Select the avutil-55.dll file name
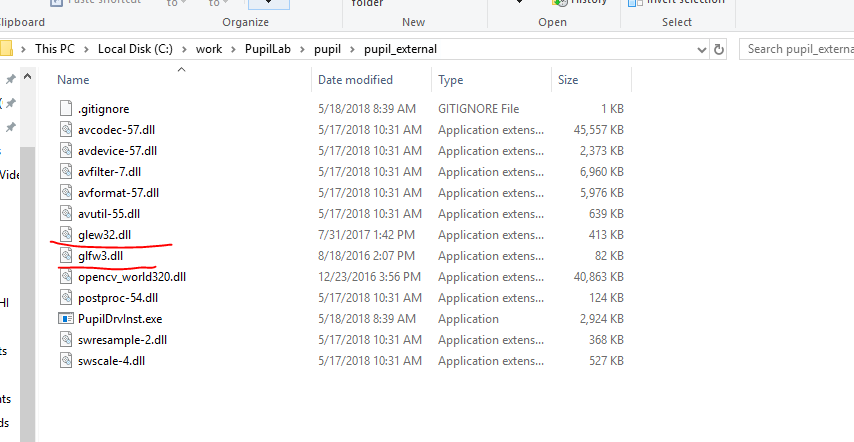The width and height of the screenshot is (854, 442). 109,213
